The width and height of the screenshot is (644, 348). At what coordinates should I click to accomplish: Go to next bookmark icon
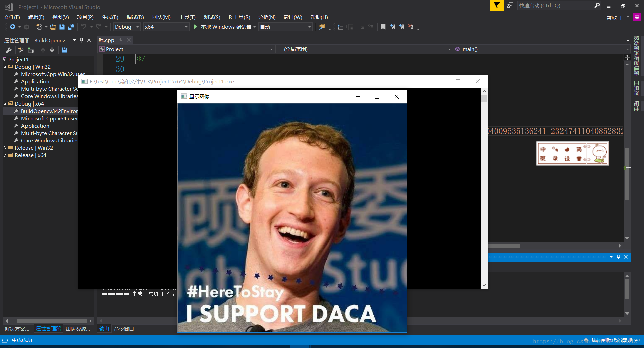(401, 27)
